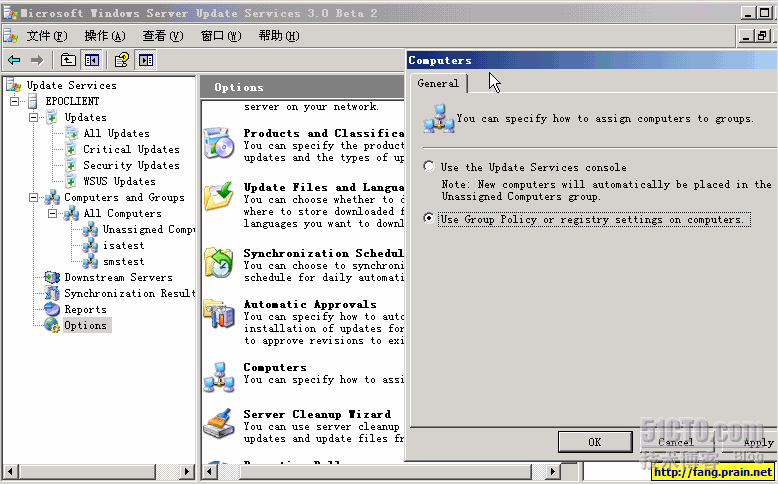Click the Up one level folder icon
The height and width of the screenshot is (484, 778).
click(68, 61)
